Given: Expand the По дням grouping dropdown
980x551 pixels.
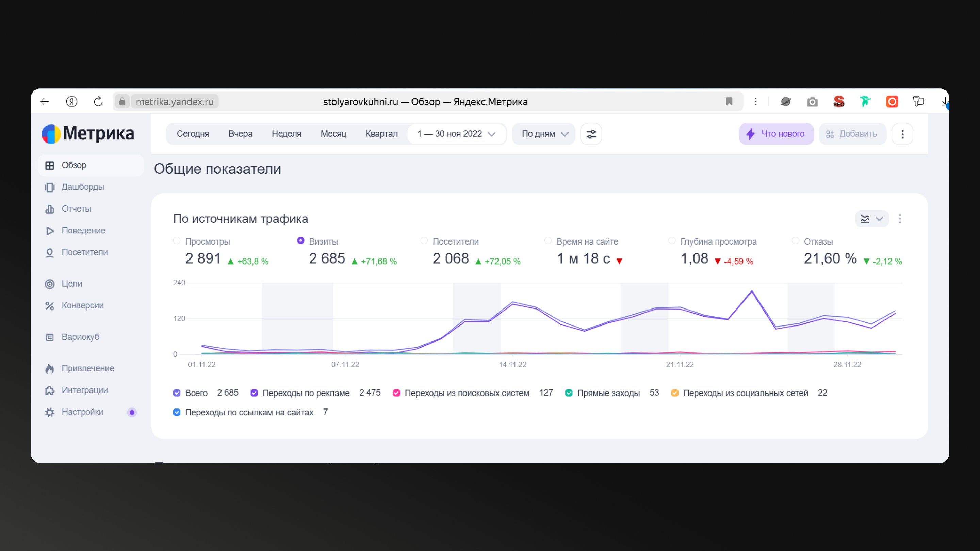Looking at the screenshot, I should pos(544,134).
